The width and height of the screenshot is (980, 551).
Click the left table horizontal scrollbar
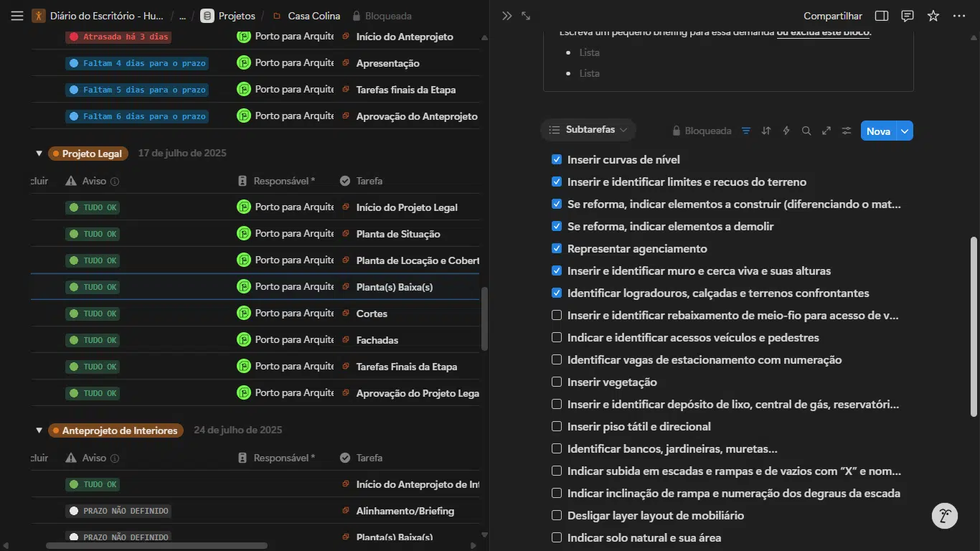[x=156, y=545]
